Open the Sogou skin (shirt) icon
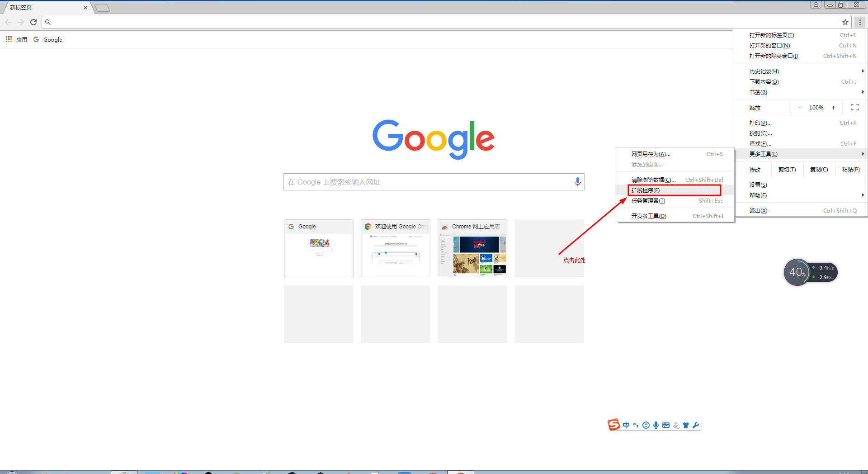 pyautogui.click(x=686, y=425)
